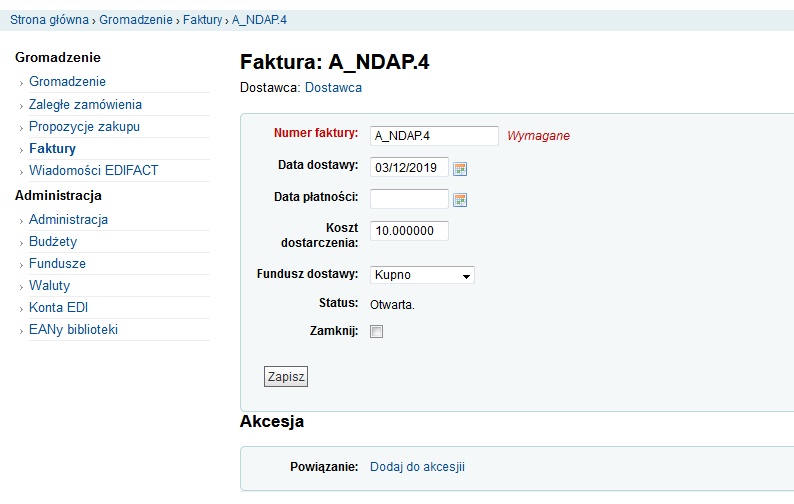The image size is (794, 504).
Task: Open Wiadomości EDIFACT from sidebar
Action: click(93, 170)
